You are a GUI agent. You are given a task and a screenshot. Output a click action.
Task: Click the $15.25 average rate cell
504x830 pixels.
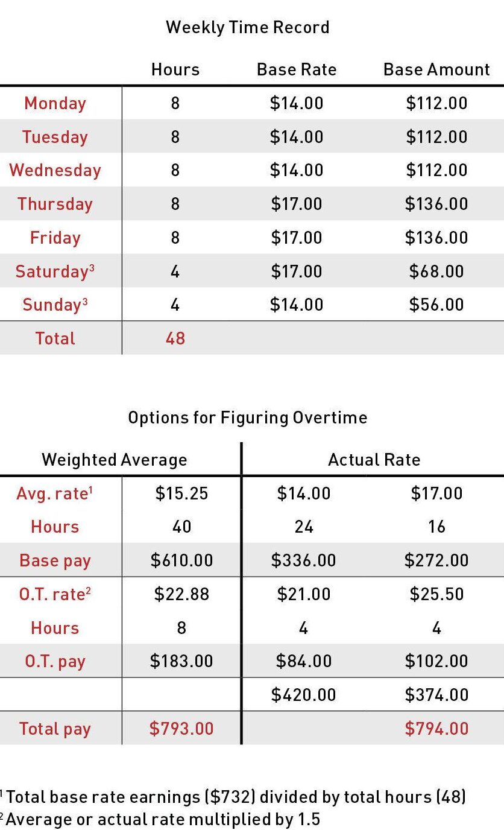(181, 493)
